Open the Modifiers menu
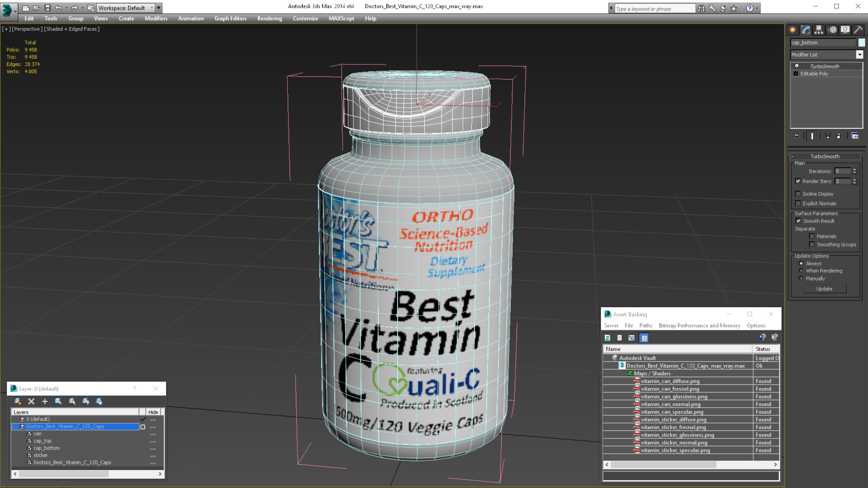 156,18
